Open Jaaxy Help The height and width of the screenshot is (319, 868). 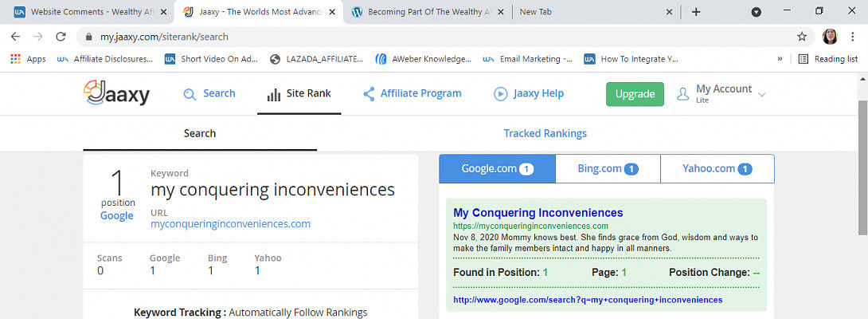tap(529, 94)
